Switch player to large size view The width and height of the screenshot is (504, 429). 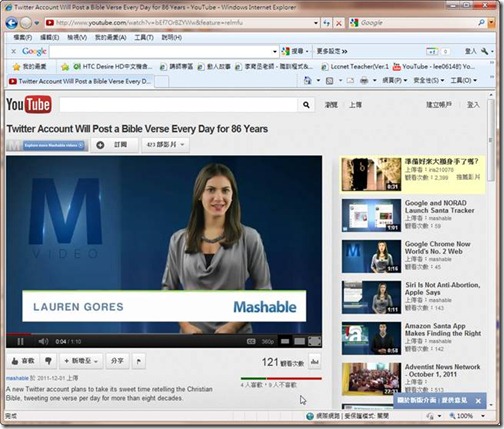299,341
